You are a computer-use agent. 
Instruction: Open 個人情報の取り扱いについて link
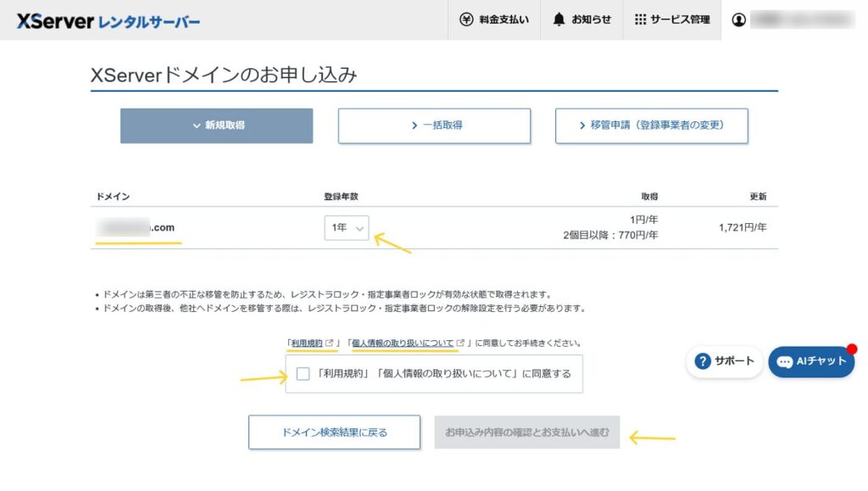point(403,343)
